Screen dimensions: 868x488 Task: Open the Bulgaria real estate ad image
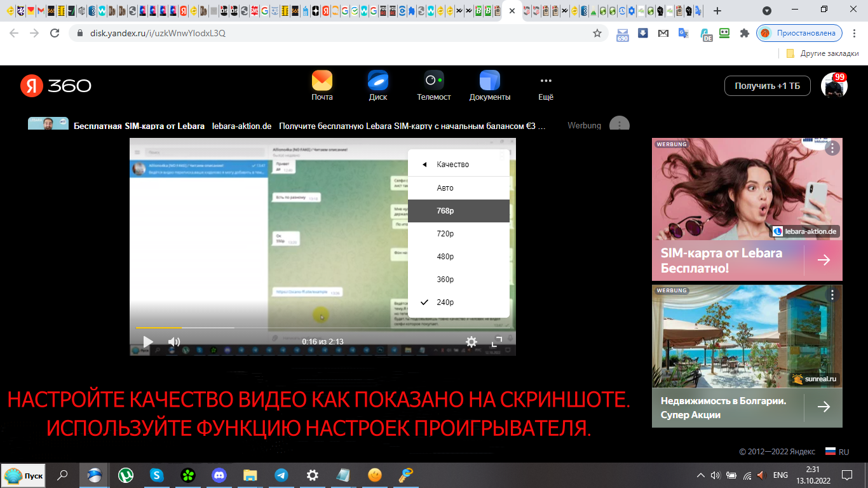point(747,336)
